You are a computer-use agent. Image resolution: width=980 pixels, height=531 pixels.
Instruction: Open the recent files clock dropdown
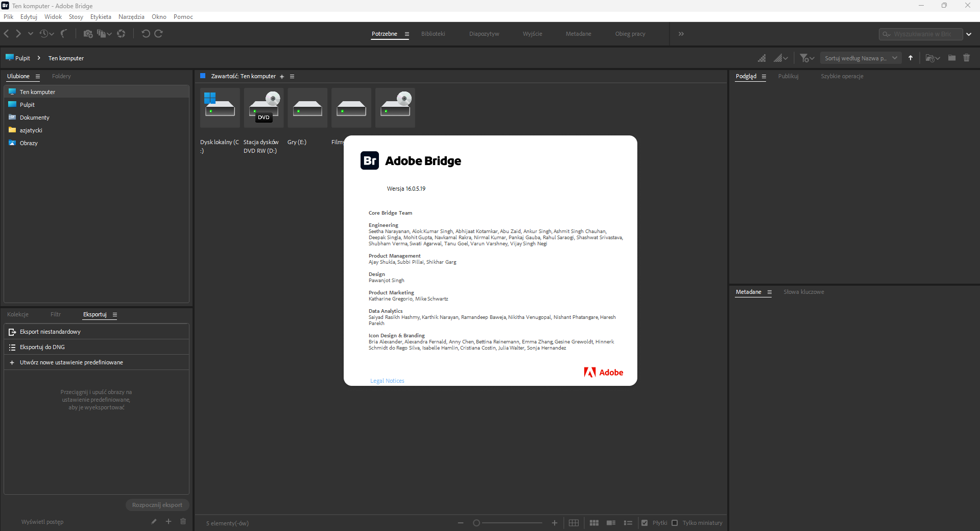pos(46,34)
